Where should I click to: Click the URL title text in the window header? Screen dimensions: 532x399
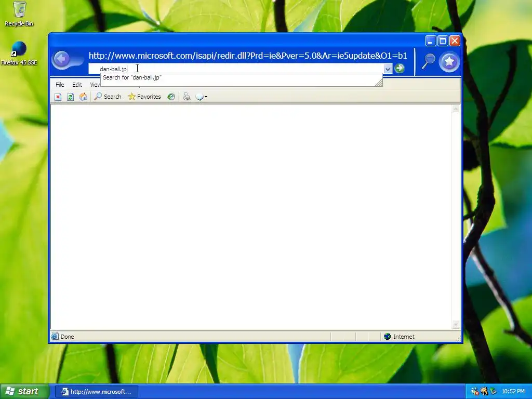(x=248, y=56)
